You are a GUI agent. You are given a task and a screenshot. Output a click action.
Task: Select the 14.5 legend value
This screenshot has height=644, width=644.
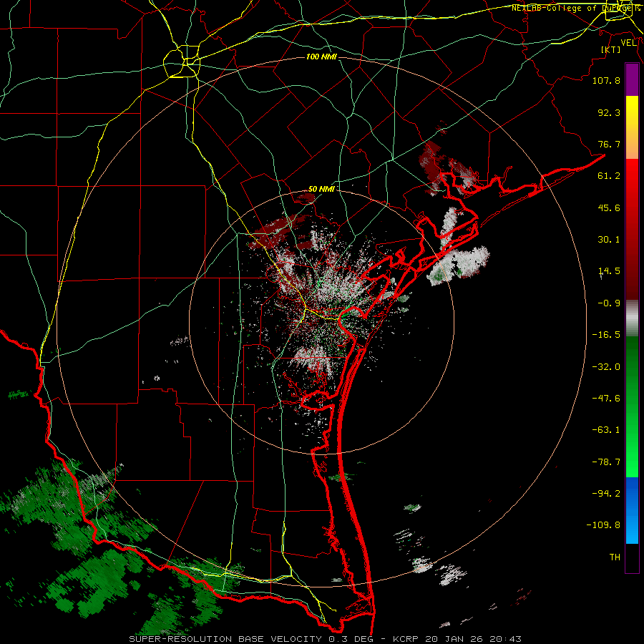[609, 271]
